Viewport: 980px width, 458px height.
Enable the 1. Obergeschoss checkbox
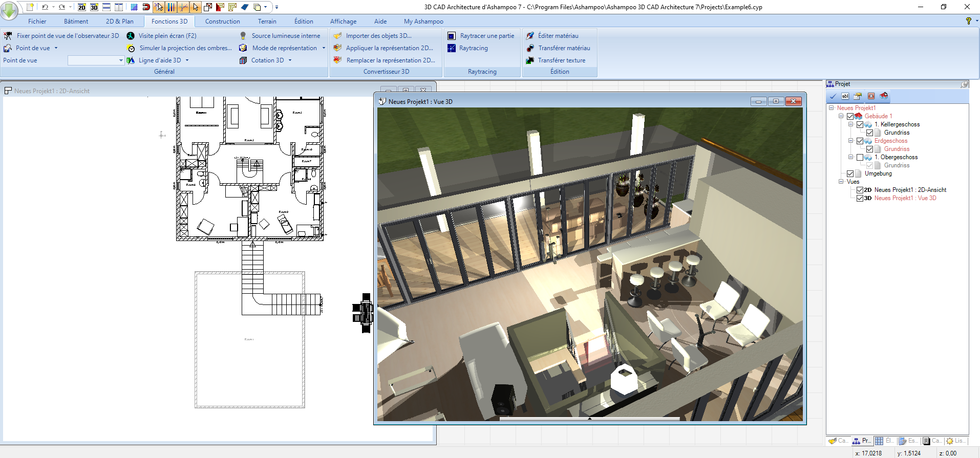point(860,157)
